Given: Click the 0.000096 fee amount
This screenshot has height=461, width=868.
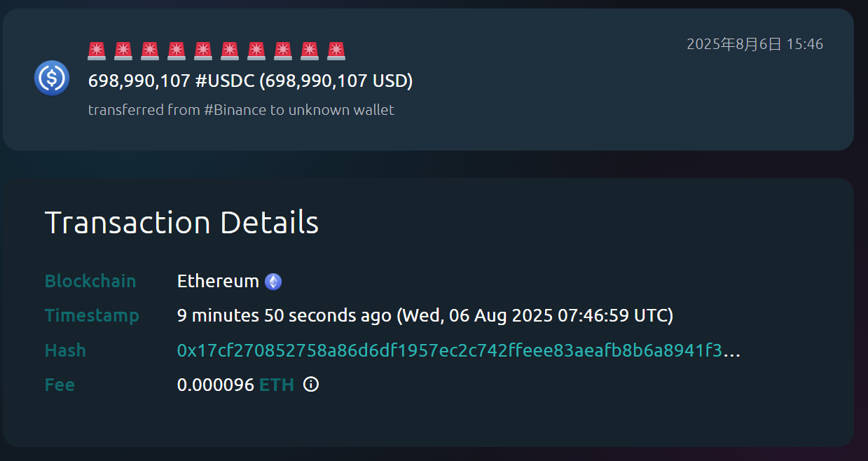Looking at the screenshot, I should (215, 385).
